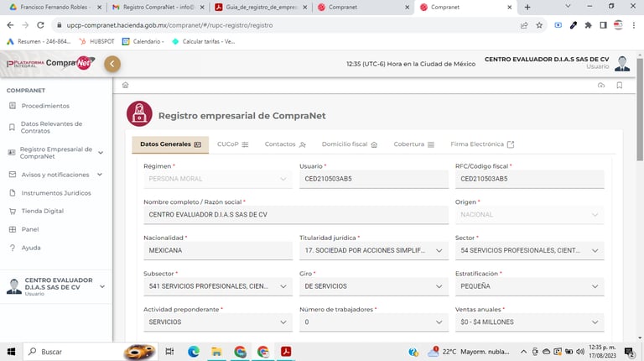Screen dimensions: 644x361
Task: Click the cloud download icon above form
Action: pyautogui.click(x=601, y=85)
